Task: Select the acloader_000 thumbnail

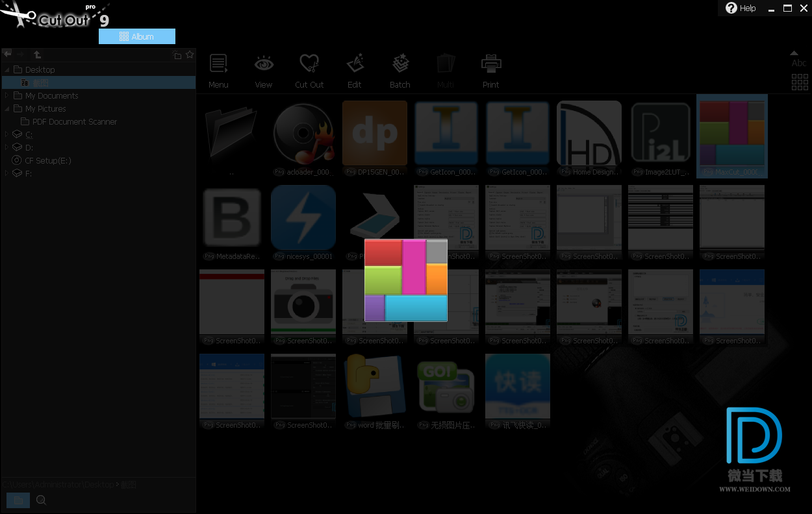Action: click(x=303, y=134)
